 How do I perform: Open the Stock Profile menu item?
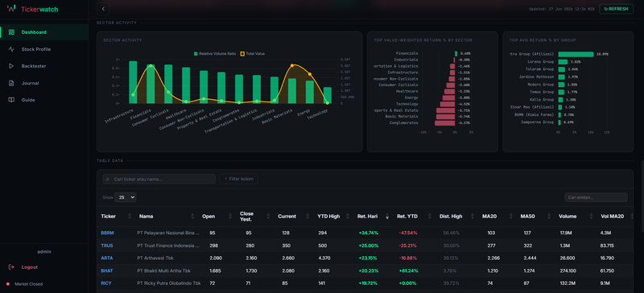[x=44, y=49]
